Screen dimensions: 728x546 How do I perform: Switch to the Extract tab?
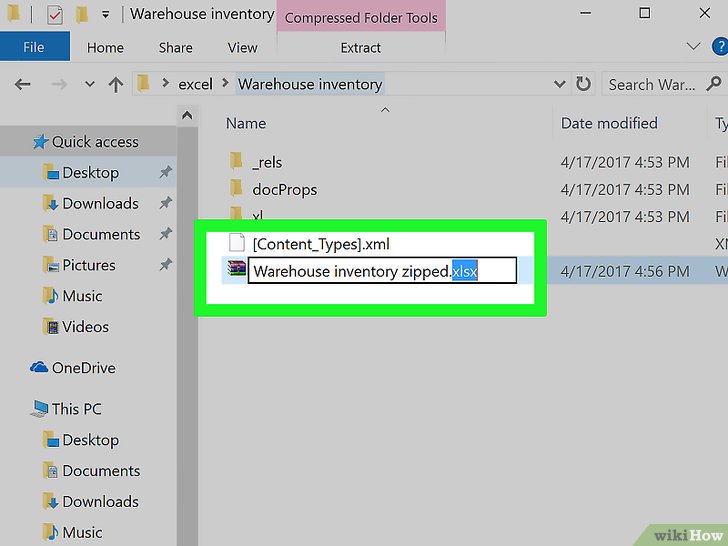click(x=360, y=47)
